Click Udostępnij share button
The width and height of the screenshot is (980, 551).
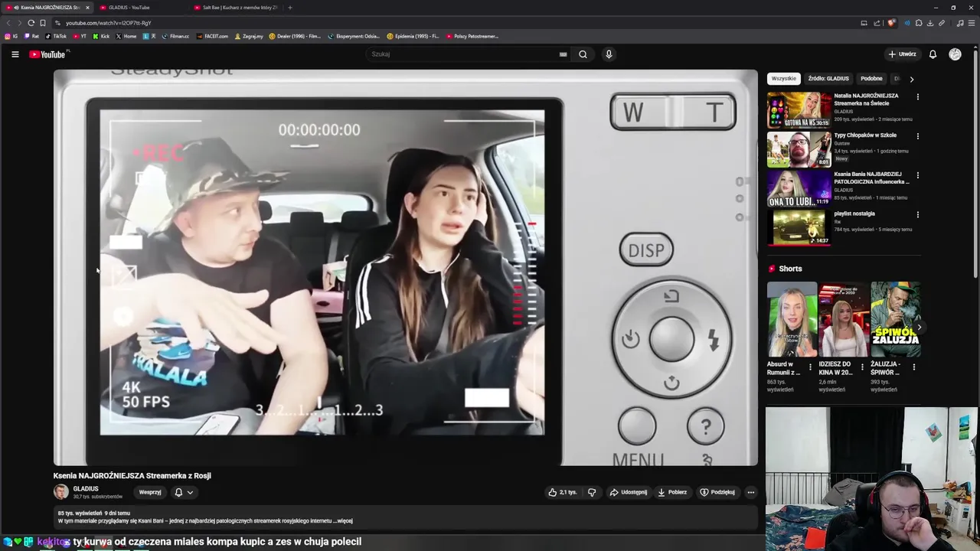629,492
